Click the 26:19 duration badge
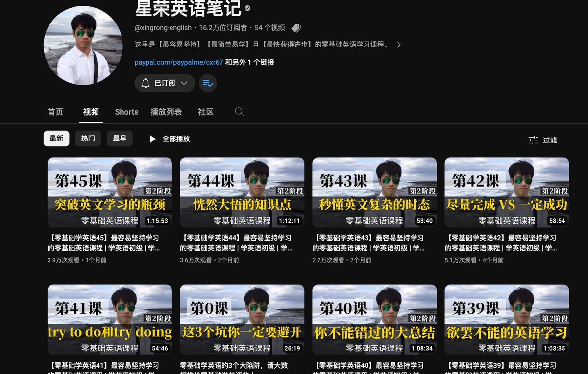 [x=292, y=349]
